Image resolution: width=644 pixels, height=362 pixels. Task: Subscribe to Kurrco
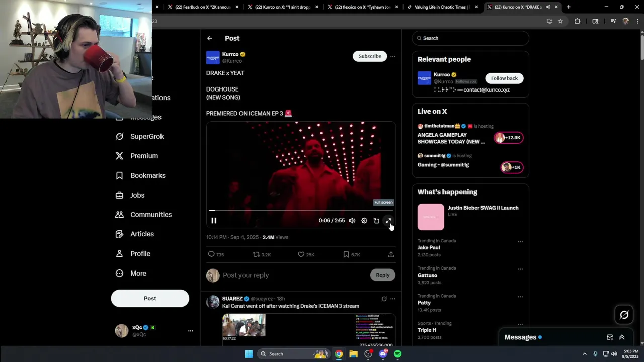tap(370, 56)
